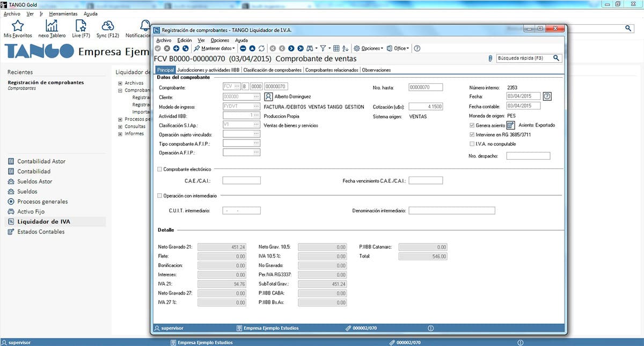The width and height of the screenshot is (644, 346).
Task: Jump to last record arrow icon
Action: pos(301,48)
